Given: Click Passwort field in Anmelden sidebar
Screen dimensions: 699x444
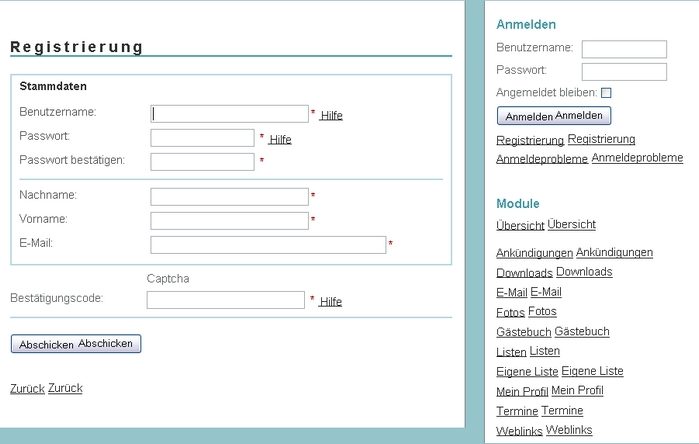Looking at the screenshot, I should click(x=624, y=72).
